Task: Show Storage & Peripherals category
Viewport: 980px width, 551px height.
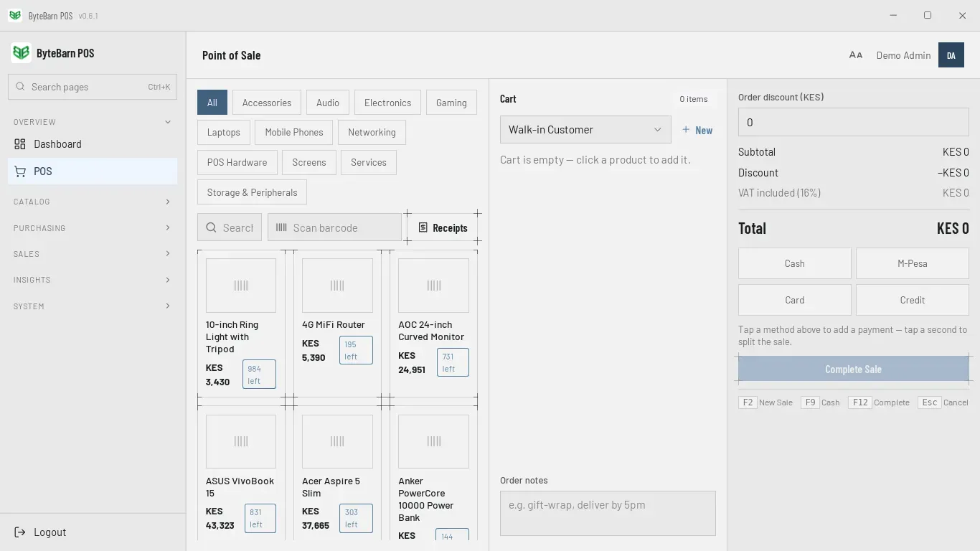Action: [x=253, y=192]
